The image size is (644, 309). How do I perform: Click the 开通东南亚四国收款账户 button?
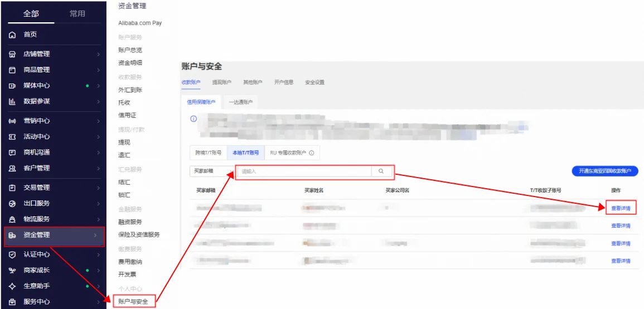604,171
